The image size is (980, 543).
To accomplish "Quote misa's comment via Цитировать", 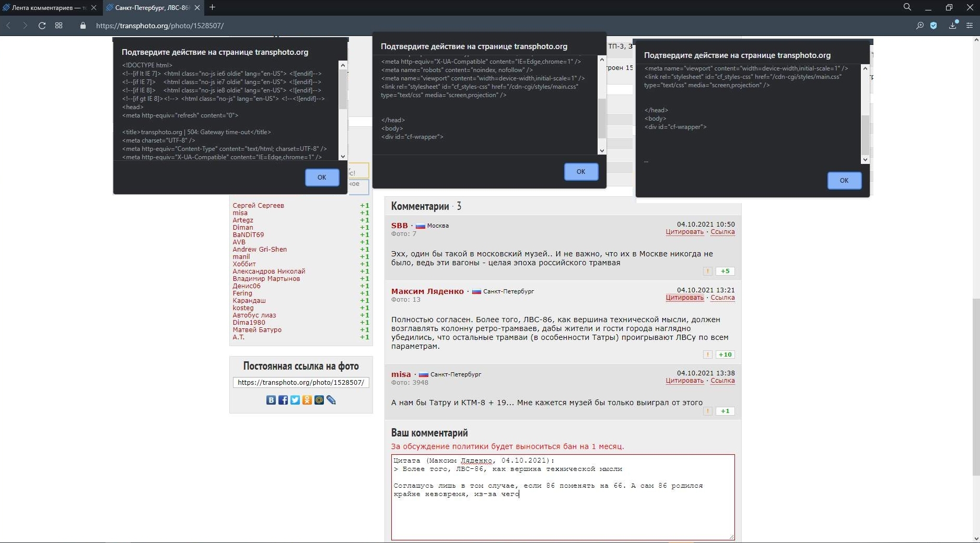I will coord(684,381).
